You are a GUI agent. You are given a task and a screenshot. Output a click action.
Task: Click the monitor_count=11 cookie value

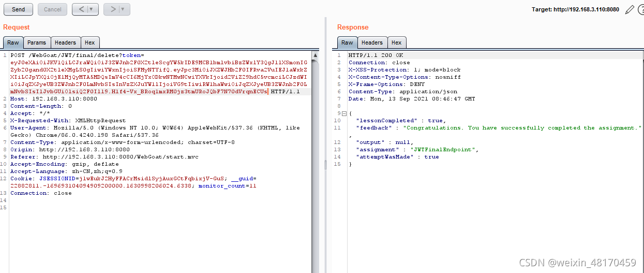point(228,185)
